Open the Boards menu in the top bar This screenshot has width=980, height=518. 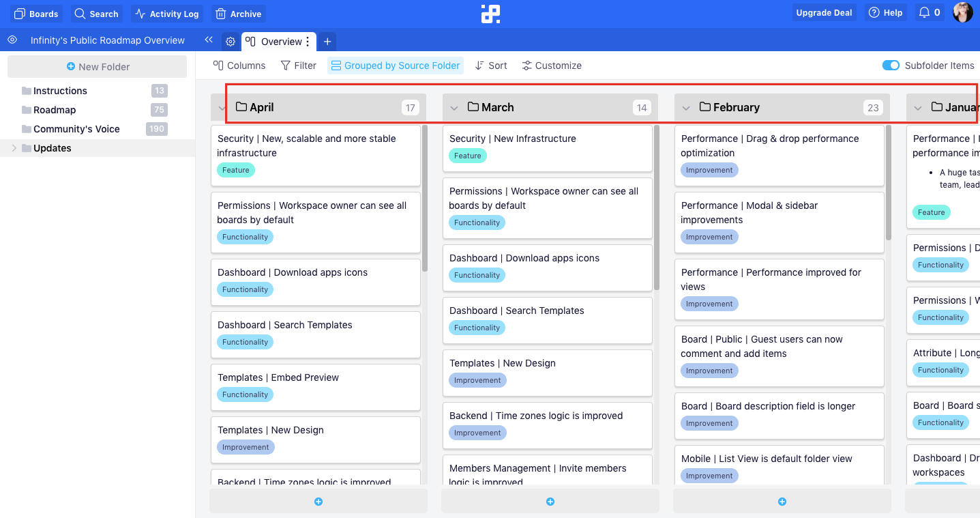click(x=37, y=14)
